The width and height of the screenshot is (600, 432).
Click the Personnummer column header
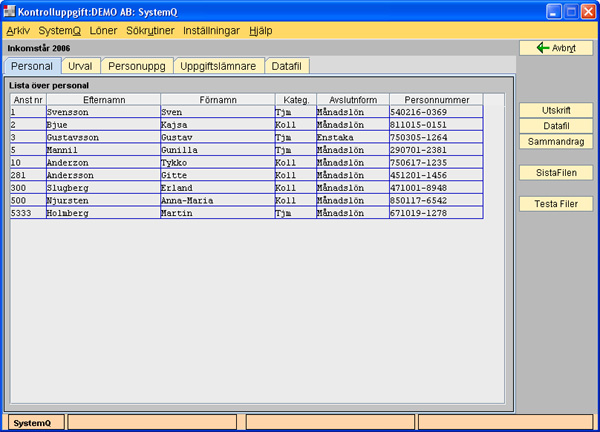coord(435,100)
